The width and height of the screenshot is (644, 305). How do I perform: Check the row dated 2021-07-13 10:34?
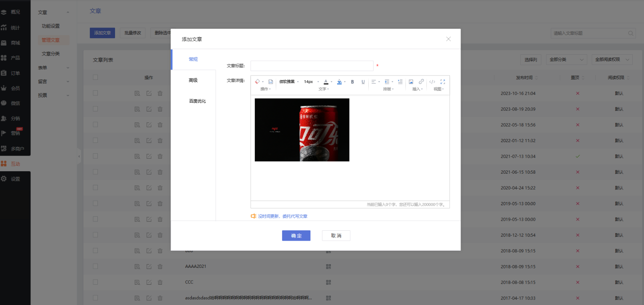click(x=95, y=156)
